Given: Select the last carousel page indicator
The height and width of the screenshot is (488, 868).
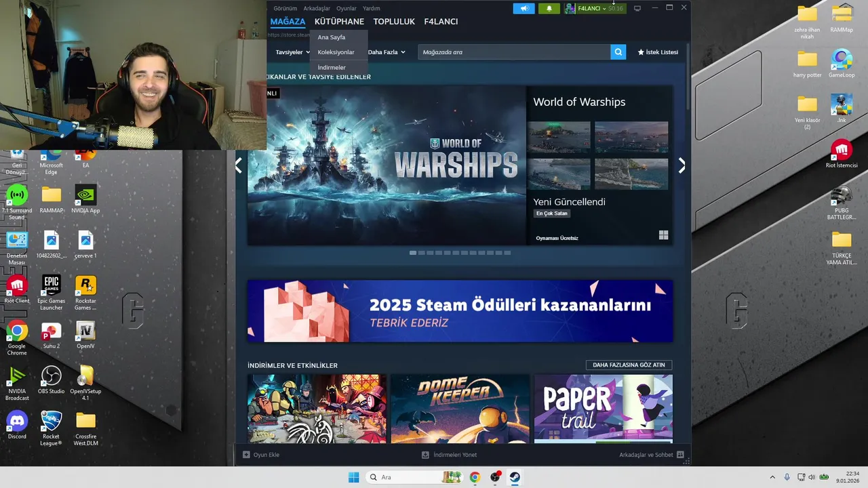Looking at the screenshot, I should (x=507, y=253).
